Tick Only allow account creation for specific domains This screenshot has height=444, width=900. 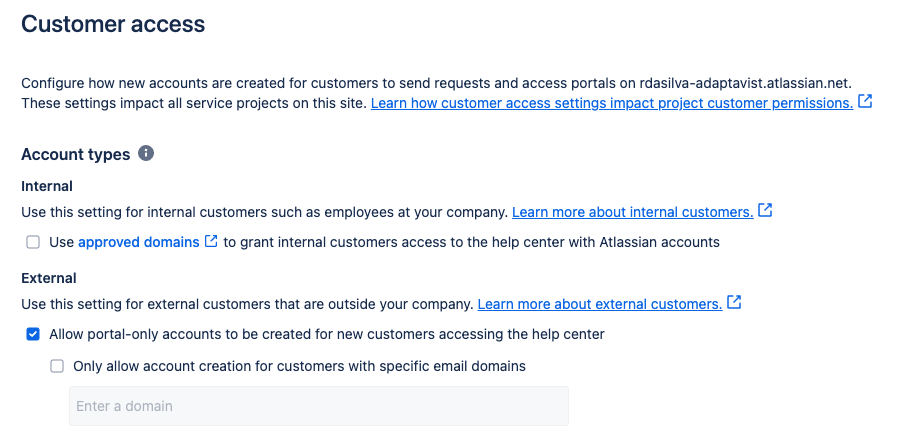[57, 366]
